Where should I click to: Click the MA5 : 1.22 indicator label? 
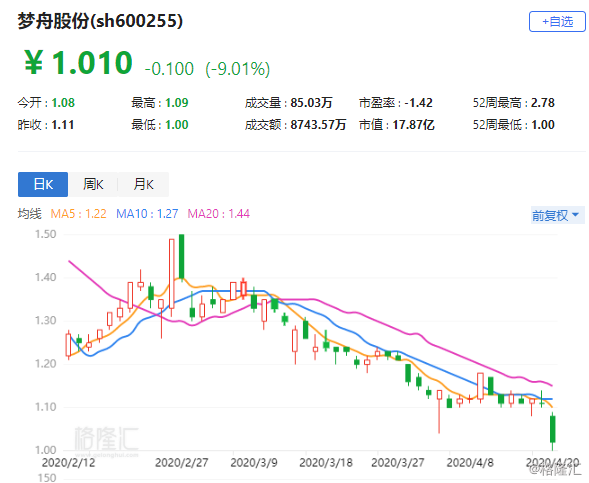79,214
